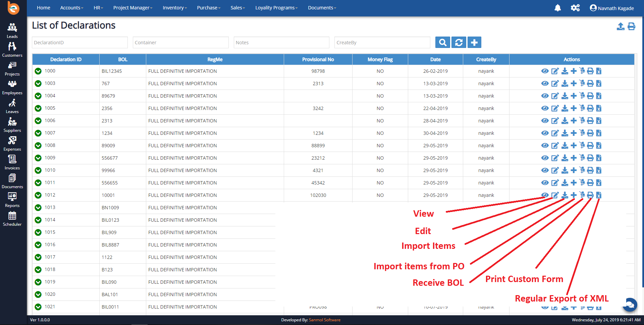The image size is (644, 325).
Task: Toggle green check for declaration 1020
Action: (38, 294)
